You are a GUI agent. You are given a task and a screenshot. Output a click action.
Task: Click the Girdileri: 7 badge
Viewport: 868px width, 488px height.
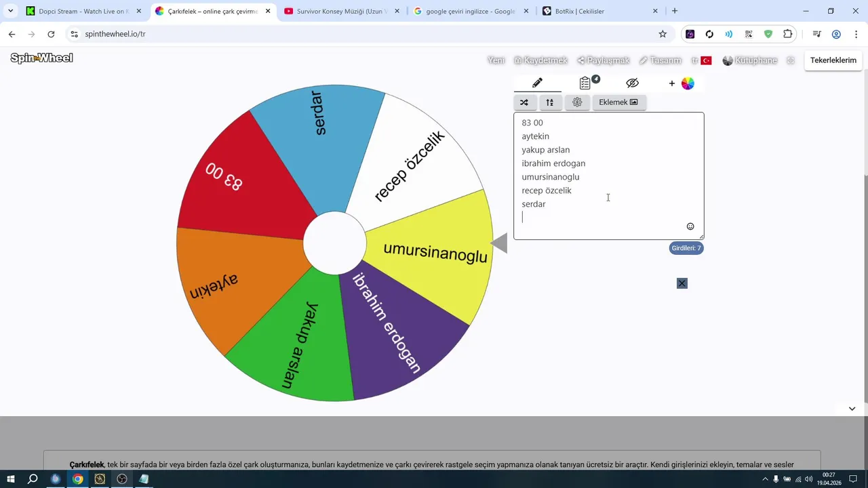686,248
